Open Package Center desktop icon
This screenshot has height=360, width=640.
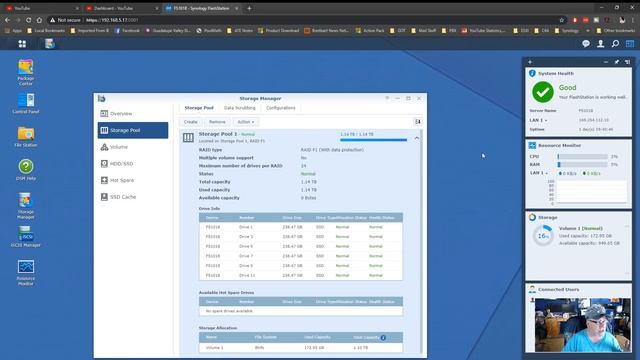(x=26, y=73)
